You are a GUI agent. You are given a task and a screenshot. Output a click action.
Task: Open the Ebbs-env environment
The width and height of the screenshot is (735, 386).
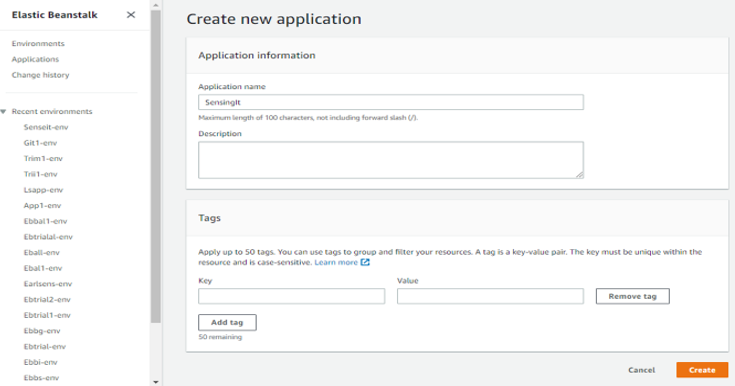point(41,378)
